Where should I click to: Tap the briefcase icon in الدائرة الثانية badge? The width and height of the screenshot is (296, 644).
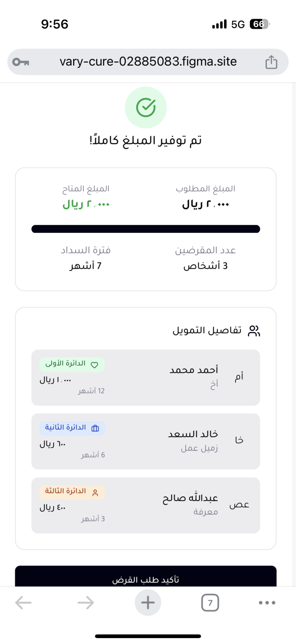(95, 428)
